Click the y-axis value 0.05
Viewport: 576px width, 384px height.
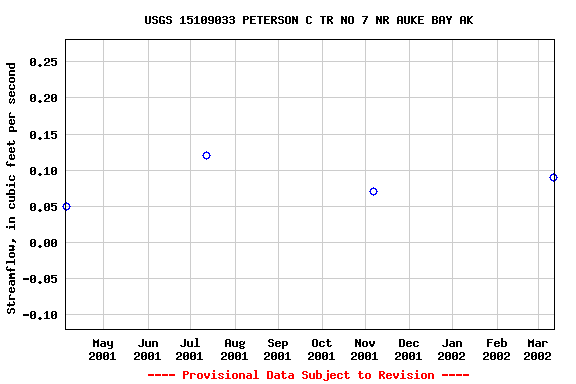click(43, 207)
